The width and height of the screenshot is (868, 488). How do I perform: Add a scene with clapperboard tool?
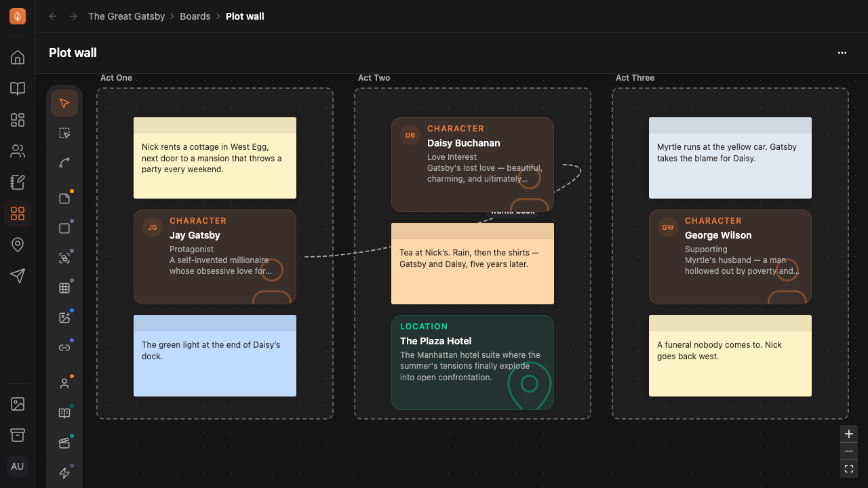tap(64, 443)
